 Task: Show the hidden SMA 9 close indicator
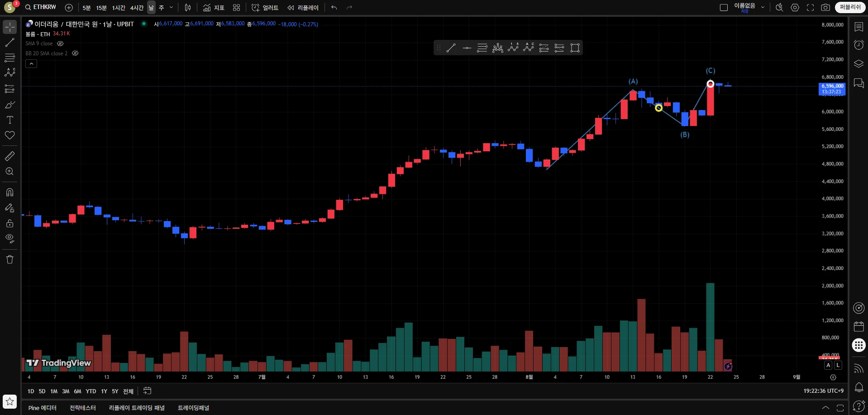(x=60, y=43)
